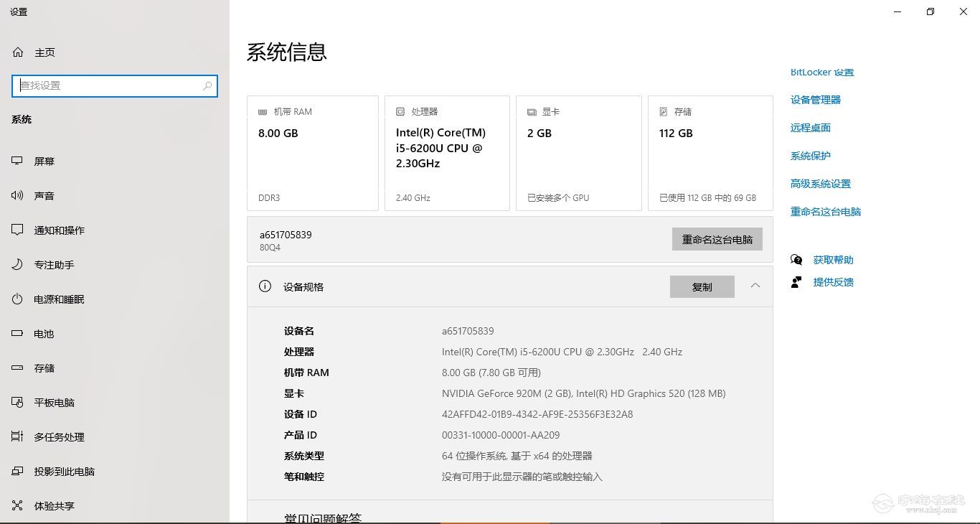Open Display settings via the 屏幕 monitor icon
Screen dimensions: 980x524
click(x=18, y=162)
